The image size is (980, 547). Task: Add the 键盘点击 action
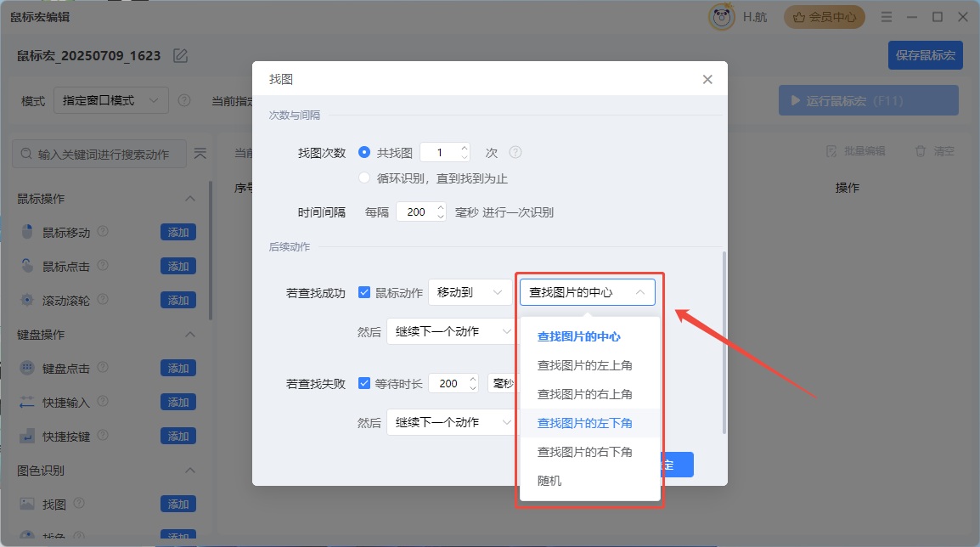point(178,368)
